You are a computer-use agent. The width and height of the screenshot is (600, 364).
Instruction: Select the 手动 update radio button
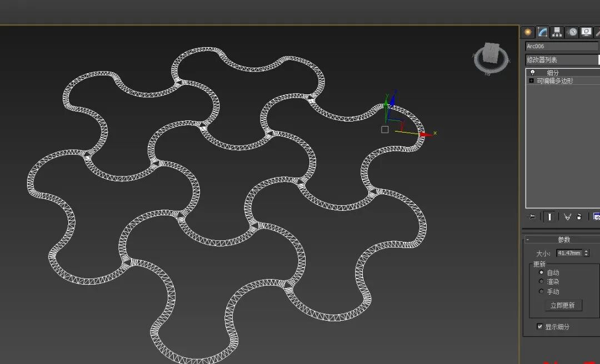point(541,291)
